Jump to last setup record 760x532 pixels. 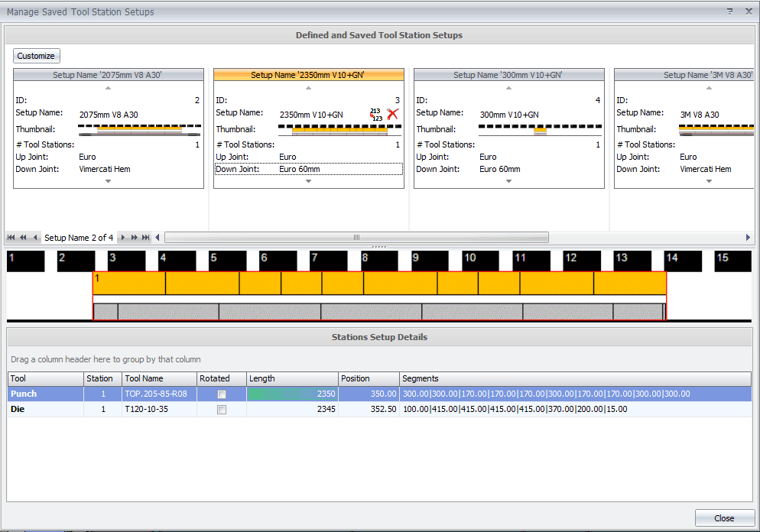click(146, 238)
